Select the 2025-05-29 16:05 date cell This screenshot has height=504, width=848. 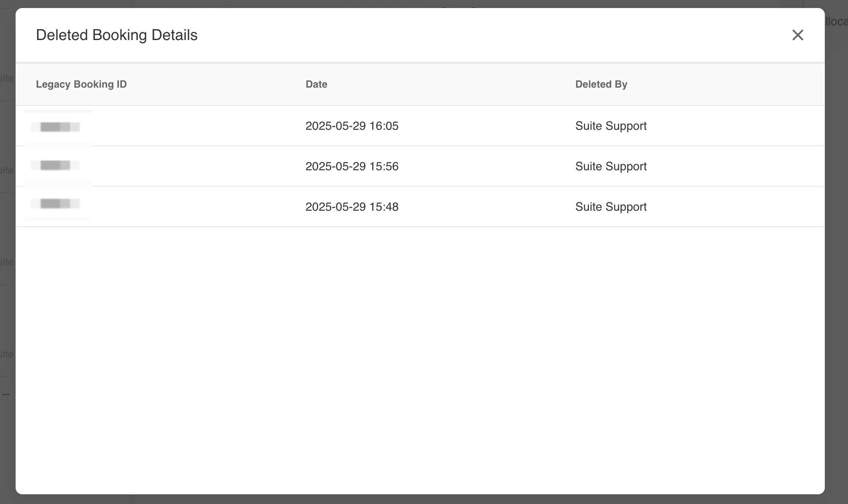click(352, 126)
